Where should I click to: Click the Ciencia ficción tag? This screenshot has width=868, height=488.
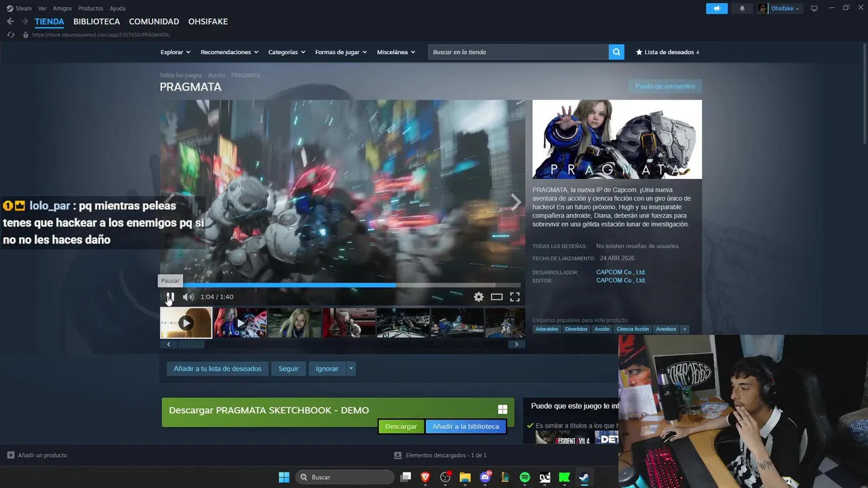[x=633, y=329]
